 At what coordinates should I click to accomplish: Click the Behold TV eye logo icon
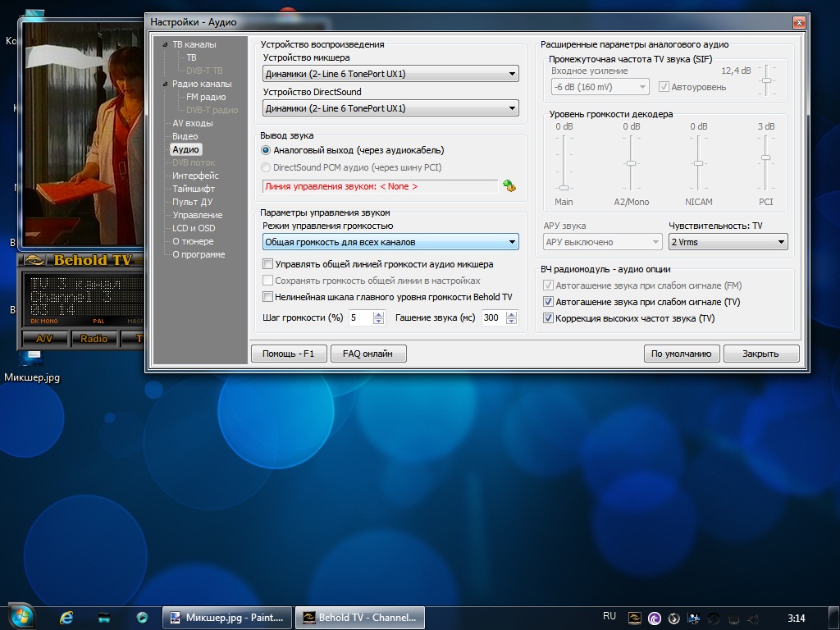click(x=34, y=261)
